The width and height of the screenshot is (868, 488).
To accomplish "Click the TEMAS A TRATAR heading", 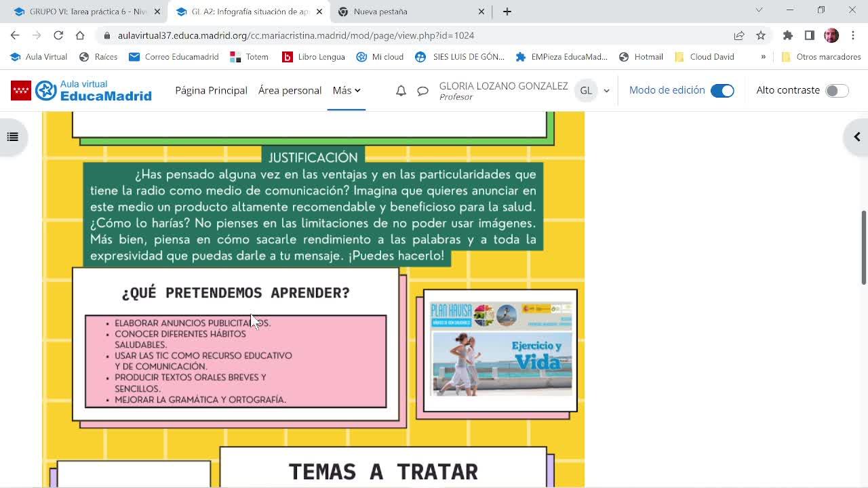I will click(383, 472).
